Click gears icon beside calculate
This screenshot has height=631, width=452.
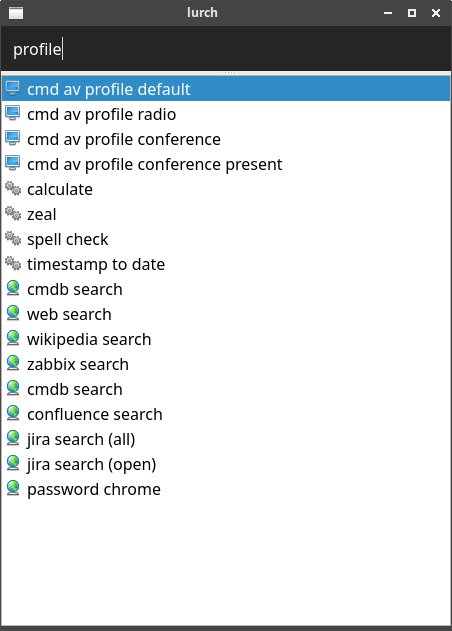tap(13, 188)
